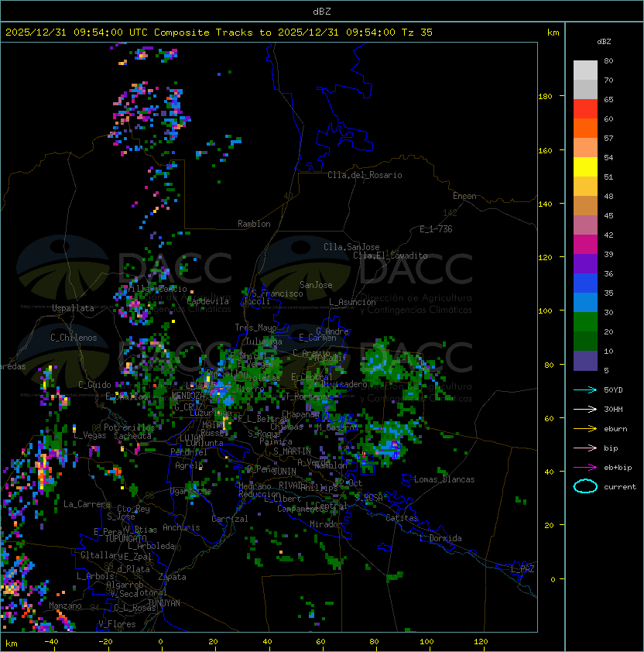Viewport: 644px width, 652px height.
Task: Click the 'Lomas_Blancas' map label
Action: 444,479
